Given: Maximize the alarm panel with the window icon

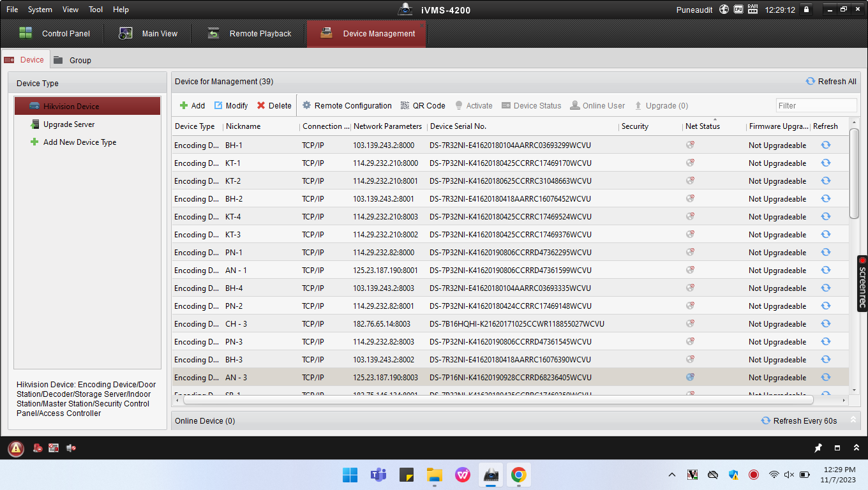Looking at the screenshot, I should pos(837,449).
